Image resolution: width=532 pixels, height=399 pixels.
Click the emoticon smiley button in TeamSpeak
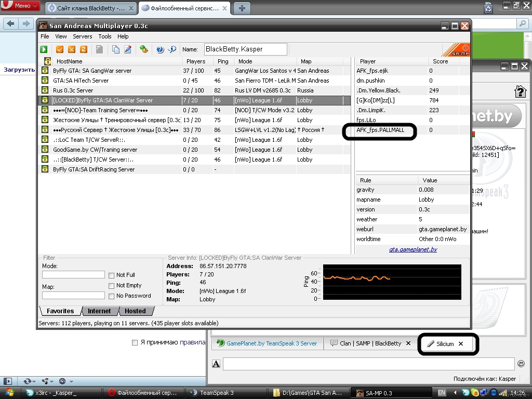(x=521, y=364)
